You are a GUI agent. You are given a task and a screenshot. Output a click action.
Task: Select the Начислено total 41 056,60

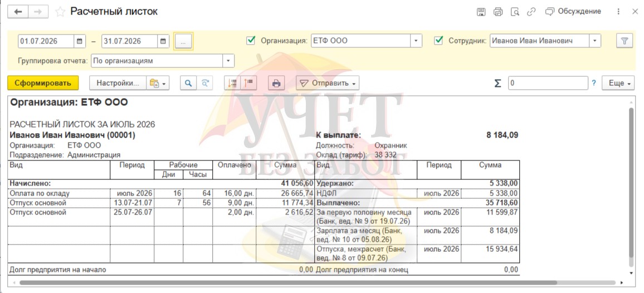[x=297, y=183]
